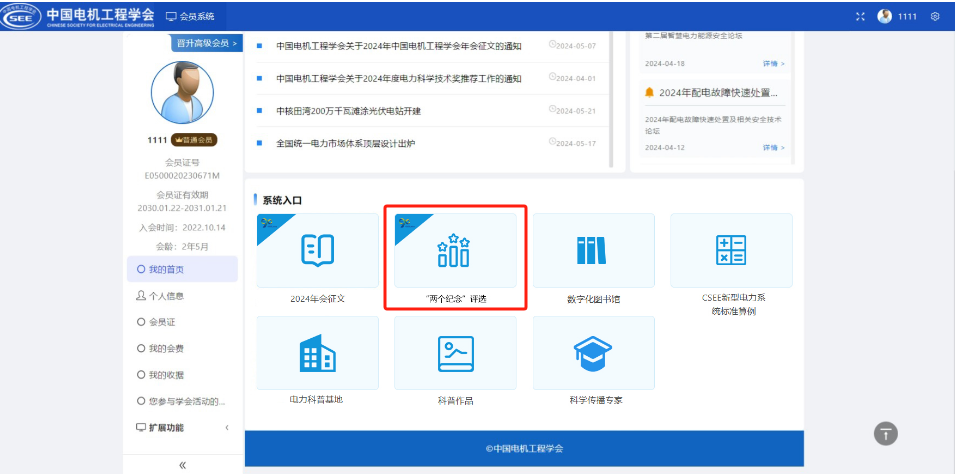Screen dimensions: 955x474
Task: Click the news list vertical scrollbar
Action: click(x=611, y=100)
